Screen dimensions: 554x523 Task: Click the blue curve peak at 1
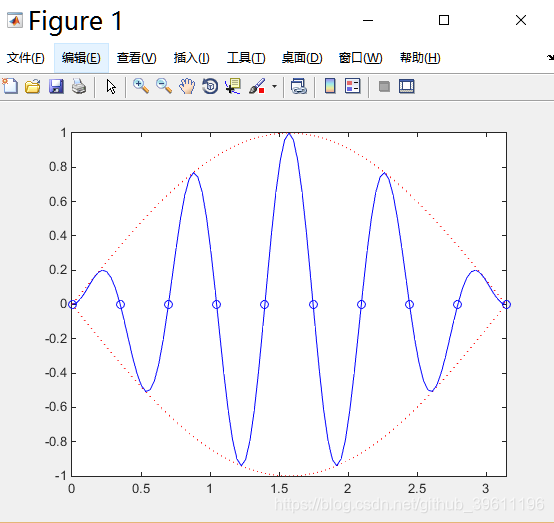pyautogui.click(x=289, y=134)
